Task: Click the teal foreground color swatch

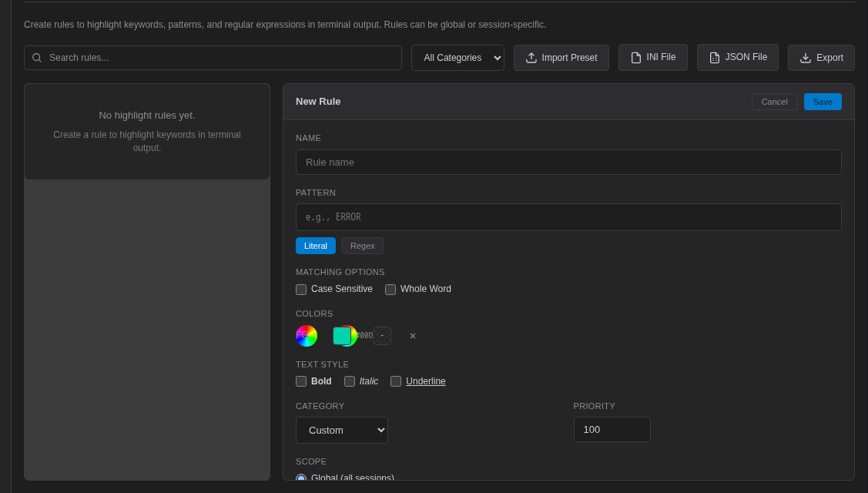Action: click(x=342, y=336)
